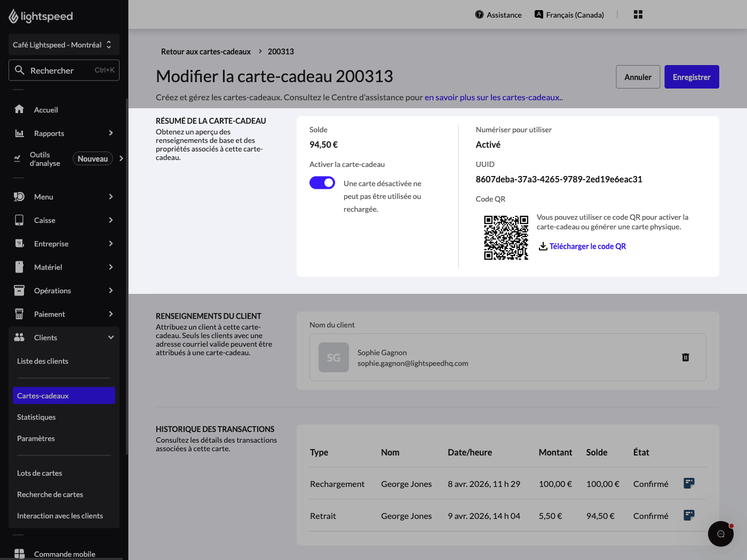
Task: Expand the Paiement section chevron
Action: [x=111, y=314]
